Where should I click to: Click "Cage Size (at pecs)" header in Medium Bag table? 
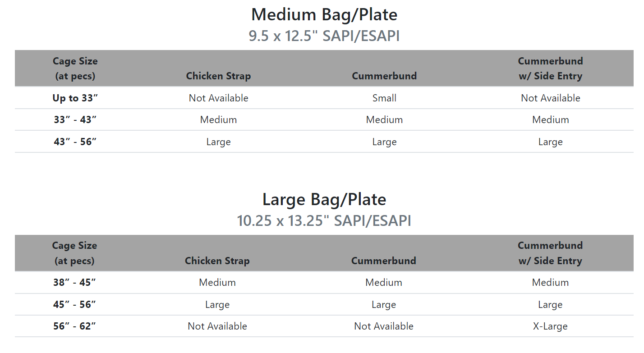click(x=75, y=69)
